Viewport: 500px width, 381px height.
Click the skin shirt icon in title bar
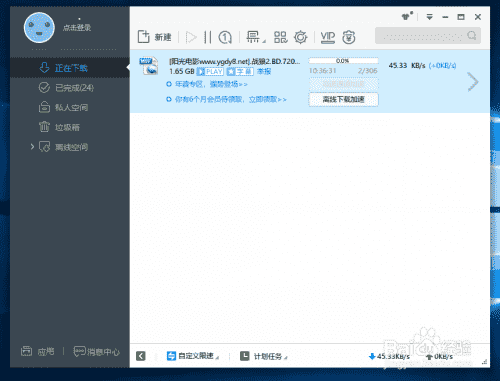coord(406,16)
